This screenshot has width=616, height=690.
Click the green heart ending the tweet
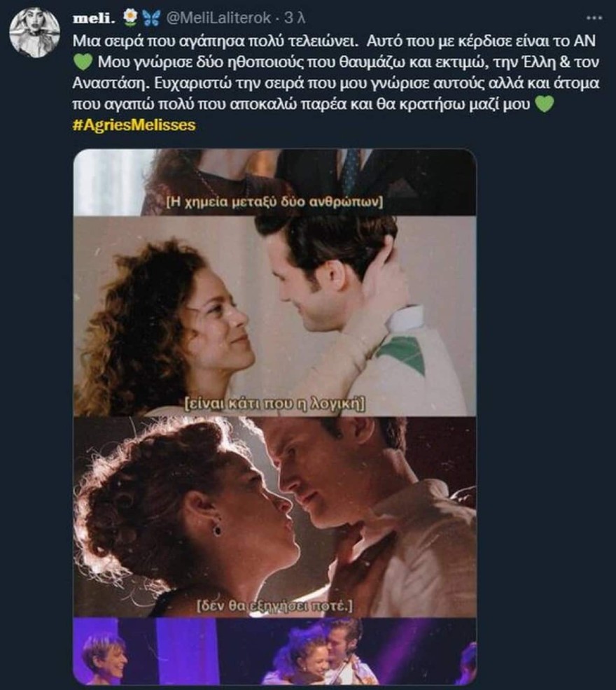(544, 105)
